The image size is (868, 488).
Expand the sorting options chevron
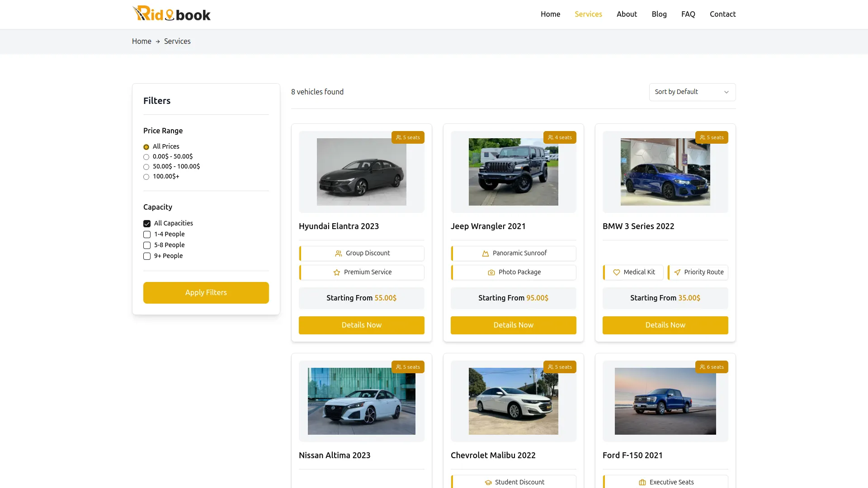726,92
